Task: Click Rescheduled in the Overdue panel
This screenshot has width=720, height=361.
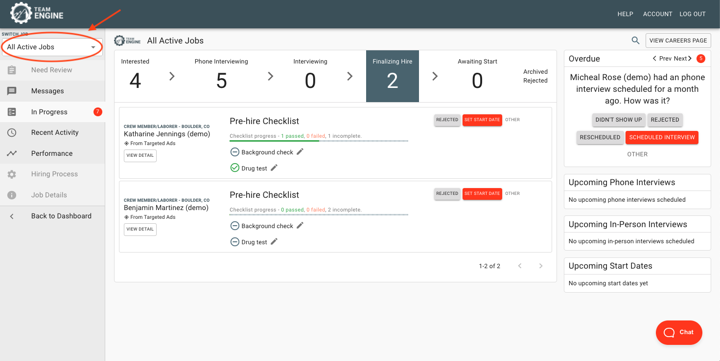Action: 600,137
